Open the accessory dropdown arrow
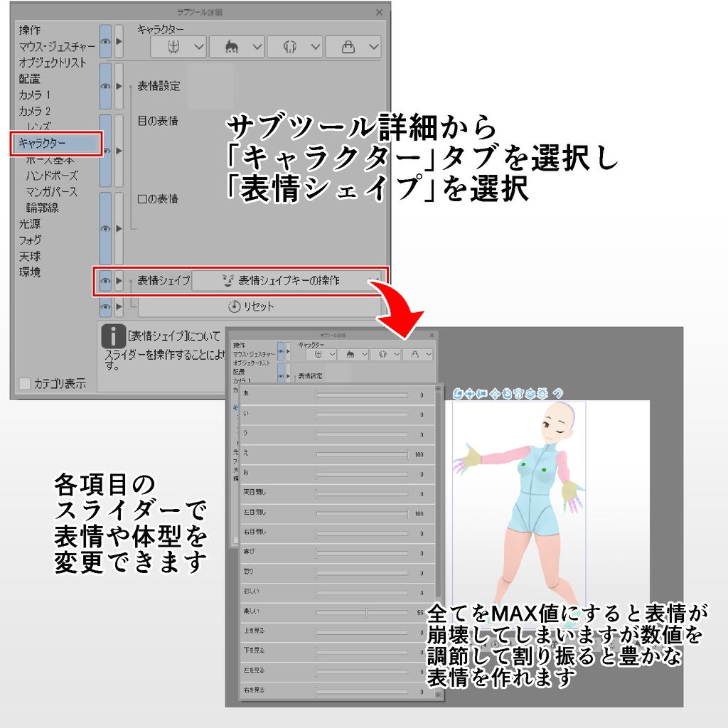This screenshot has height=728, width=728. tap(373, 47)
